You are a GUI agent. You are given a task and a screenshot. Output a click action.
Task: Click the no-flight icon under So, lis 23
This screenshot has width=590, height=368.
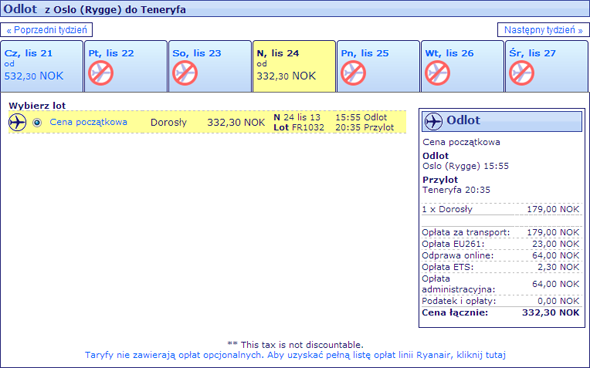click(185, 73)
